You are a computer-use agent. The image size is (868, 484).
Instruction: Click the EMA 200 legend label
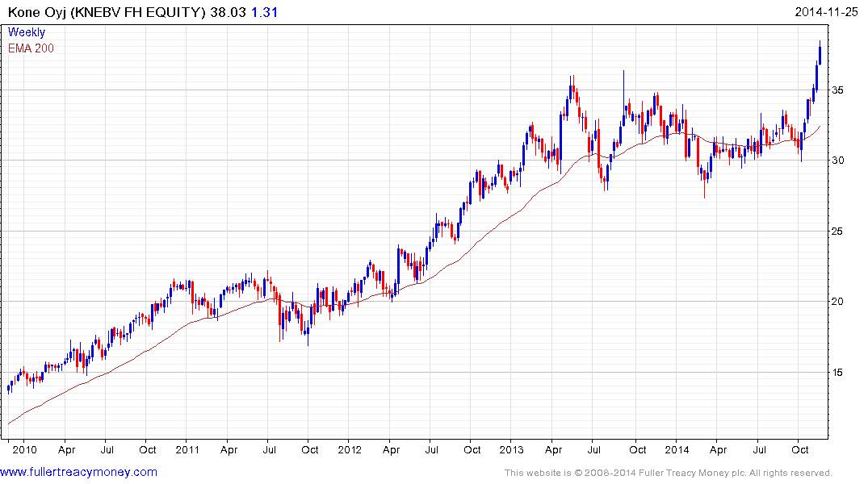pyautogui.click(x=31, y=48)
